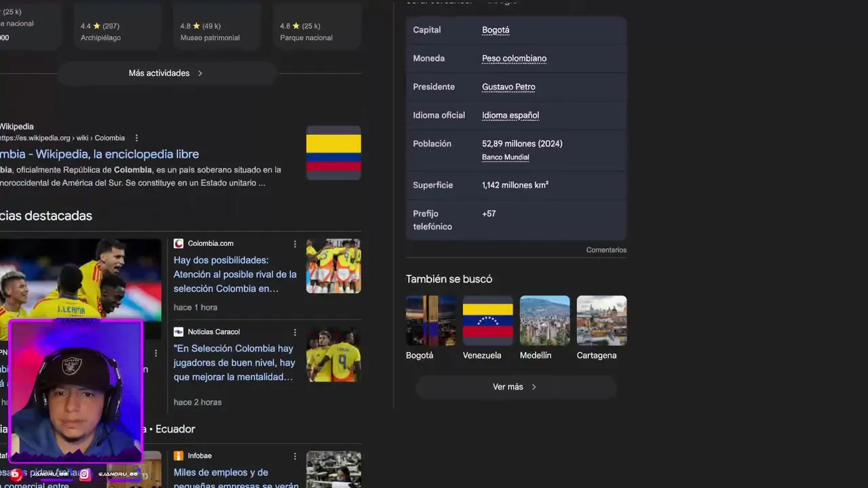Click the Noticias Caracol article player thumbnail
Image resolution: width=868 pixels, height=488 pixels.
pos(334,354)
